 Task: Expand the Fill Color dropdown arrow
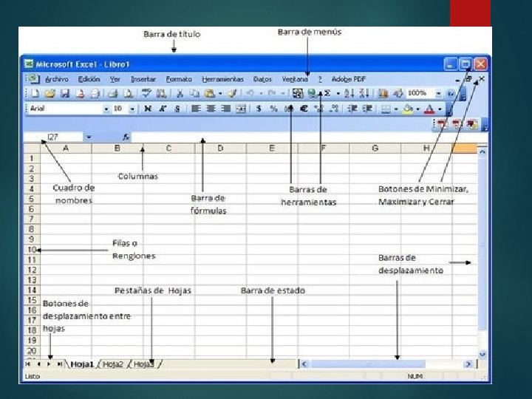[418, 109]
